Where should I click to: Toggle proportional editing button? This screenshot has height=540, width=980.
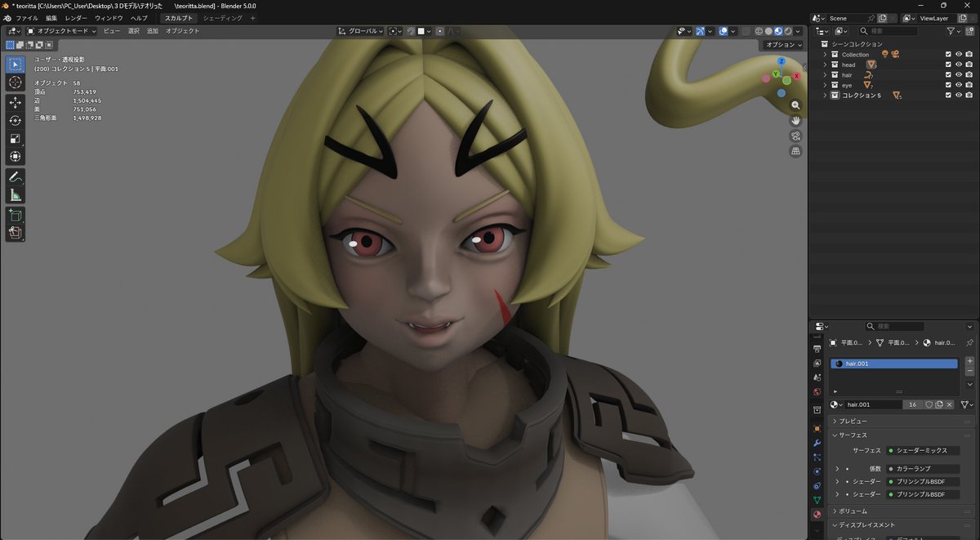pos(439,31)
